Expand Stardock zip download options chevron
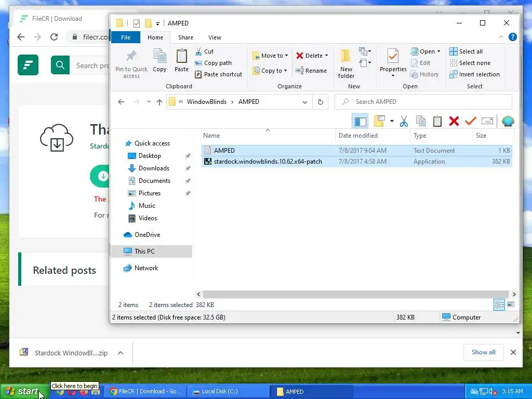The height and width of the screenshot is (399, 532). tap(121, 353)
